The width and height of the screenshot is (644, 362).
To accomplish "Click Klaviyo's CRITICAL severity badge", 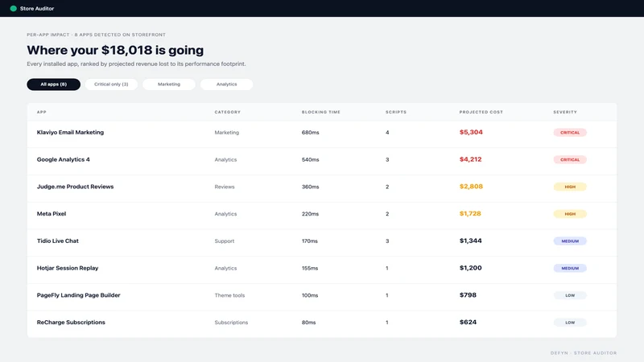I will pyautogui.click(x=570, y=133).
